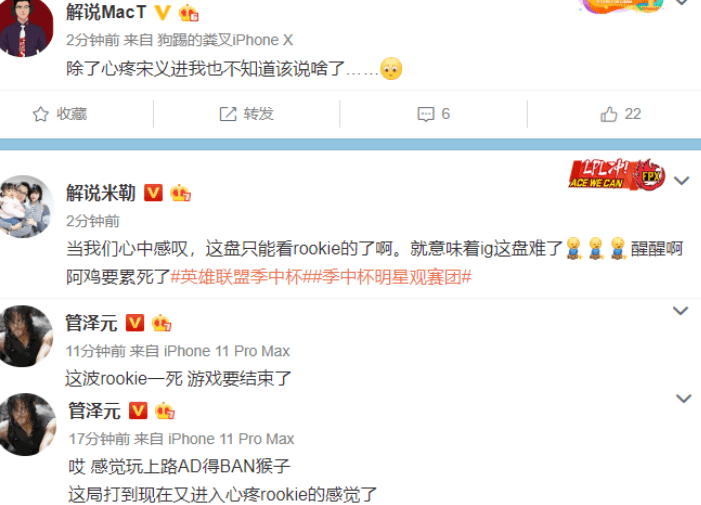
Task: Click the 转发 repost icon
Action: [228, 114]
